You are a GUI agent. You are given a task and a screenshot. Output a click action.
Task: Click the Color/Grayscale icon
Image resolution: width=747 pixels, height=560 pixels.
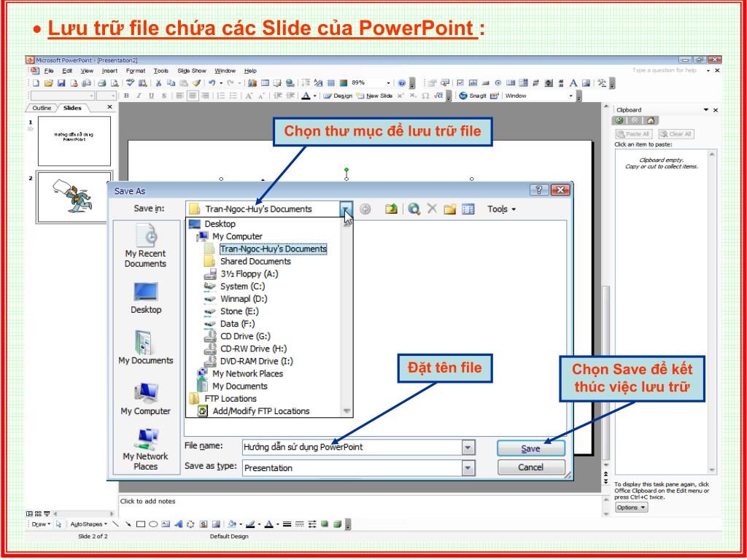click(344, 83)
